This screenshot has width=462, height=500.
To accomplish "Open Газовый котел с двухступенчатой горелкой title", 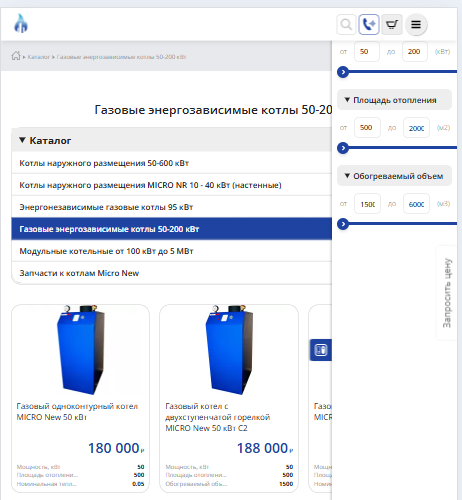I will coord(218,417).
